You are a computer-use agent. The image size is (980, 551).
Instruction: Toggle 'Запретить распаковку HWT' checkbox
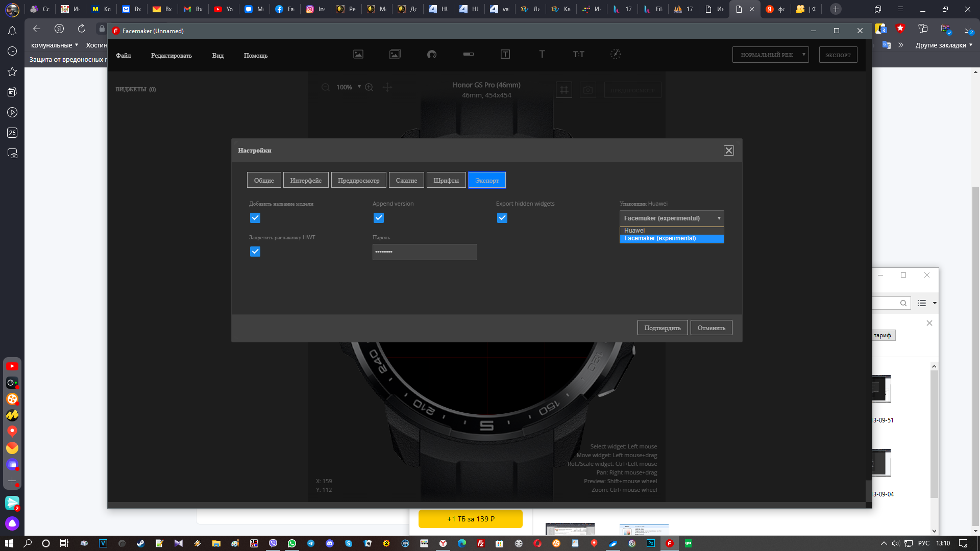(255, 252)
